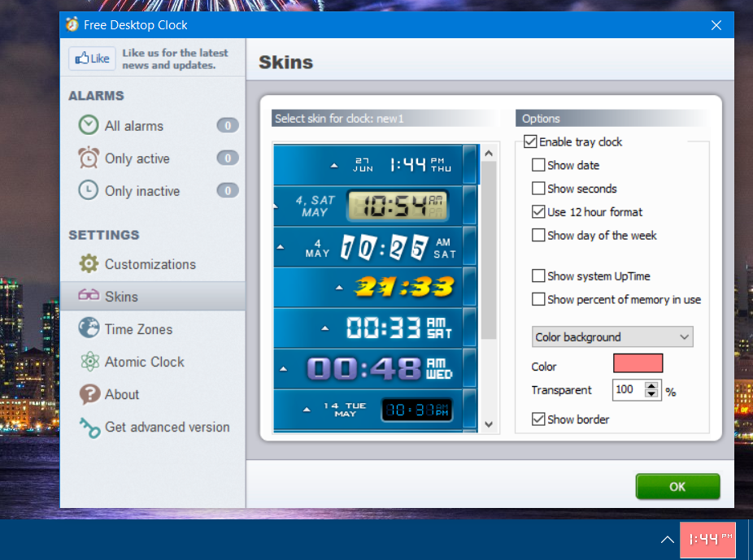Click the Get advanced version key icon
Image resolution: width=753 pixels, height=560 pixels.
click(x=88, y=426)
